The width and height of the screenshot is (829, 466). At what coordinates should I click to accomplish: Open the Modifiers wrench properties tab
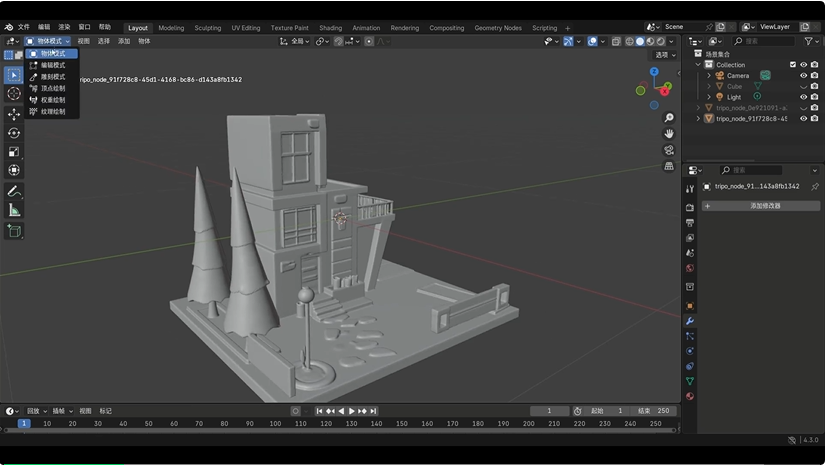[x=689, y=321]
